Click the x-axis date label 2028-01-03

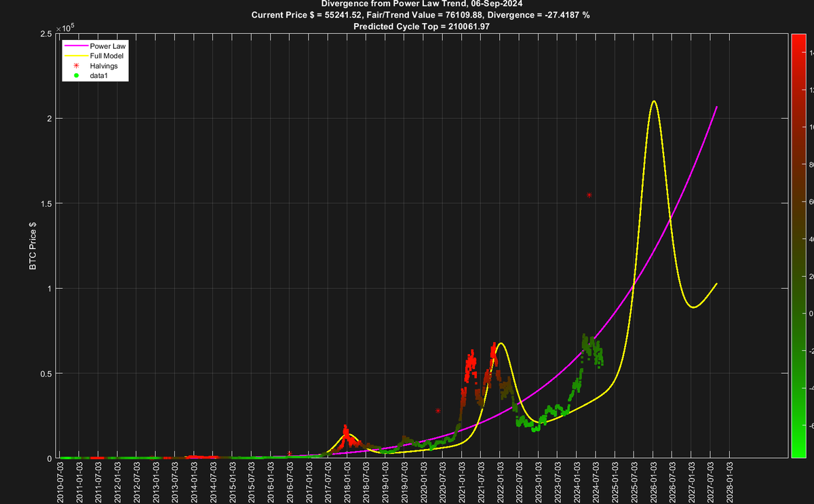point(729,482)
